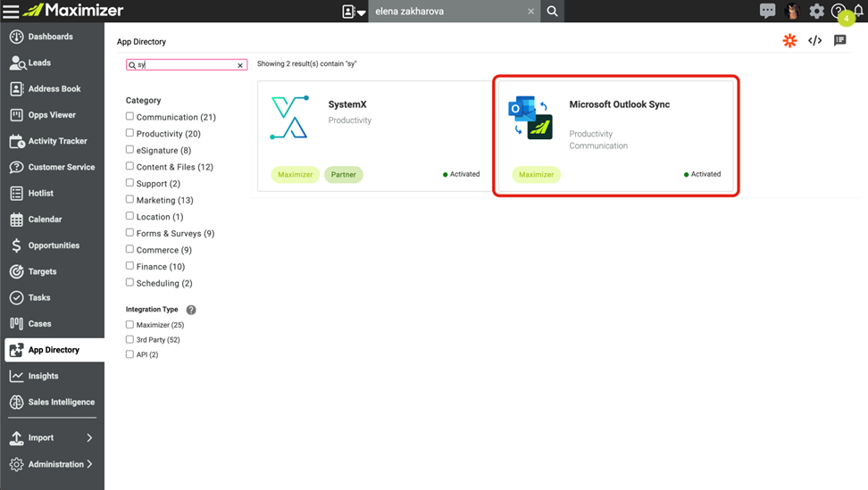Viewport: 868px width, 490px height.
Task: Open the API code brackets icon
Action: [814, 40]
